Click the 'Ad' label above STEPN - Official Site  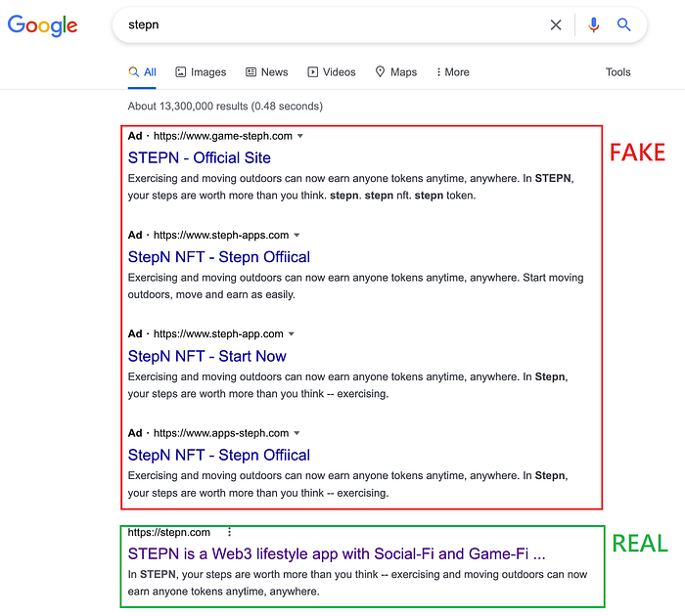135,136
